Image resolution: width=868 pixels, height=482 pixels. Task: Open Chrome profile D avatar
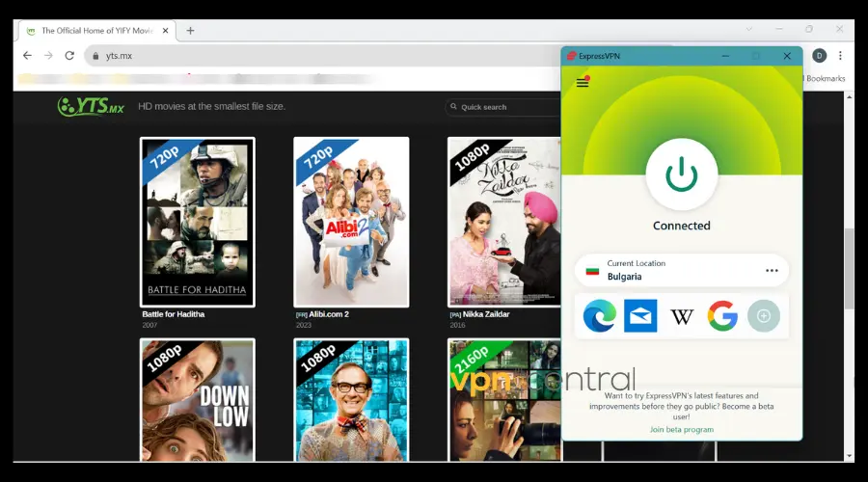[819, 55]
